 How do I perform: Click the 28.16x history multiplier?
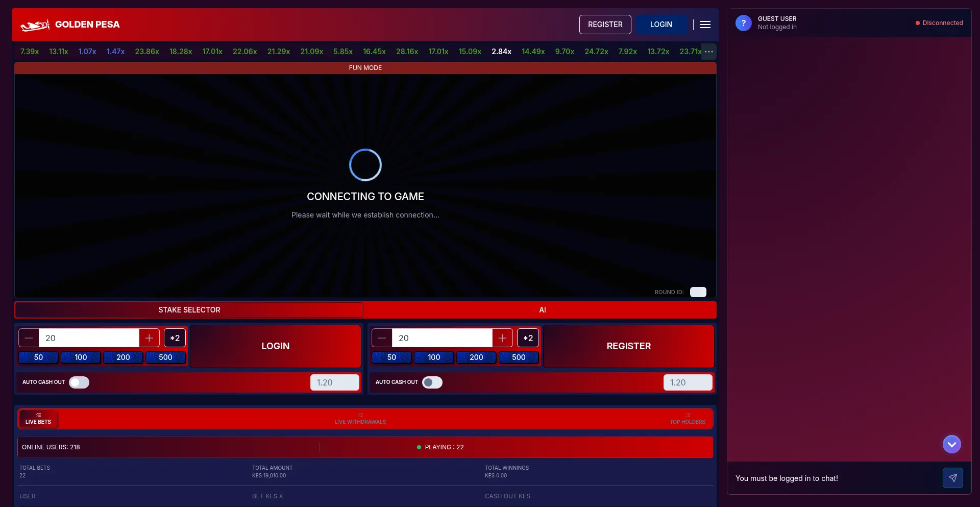click(x=407, y=52)
